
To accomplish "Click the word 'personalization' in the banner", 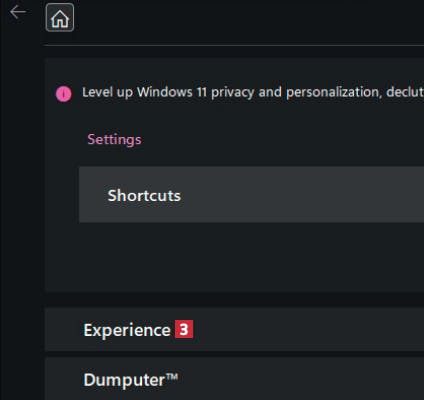I will coord(334,92).
